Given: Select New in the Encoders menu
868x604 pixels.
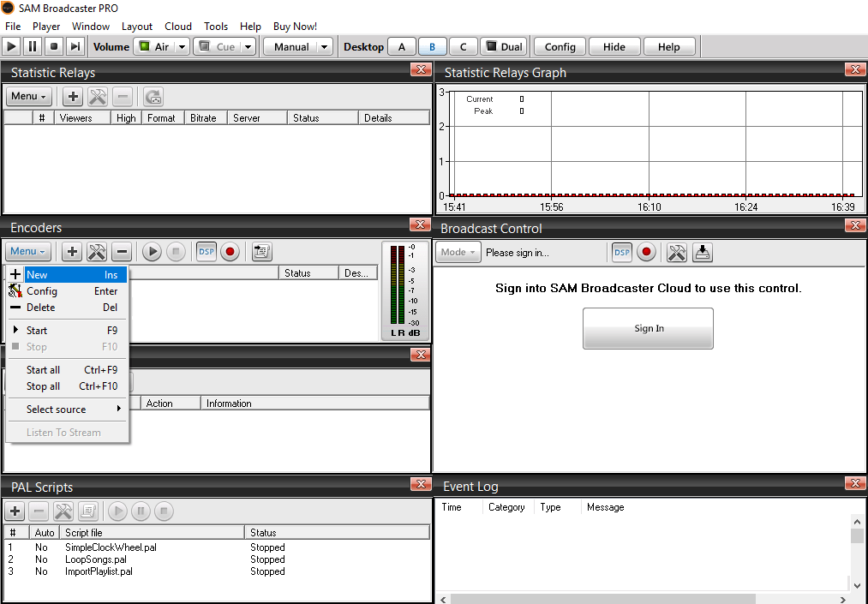Looking at the screenshot, I should click(x=67, y=275).
